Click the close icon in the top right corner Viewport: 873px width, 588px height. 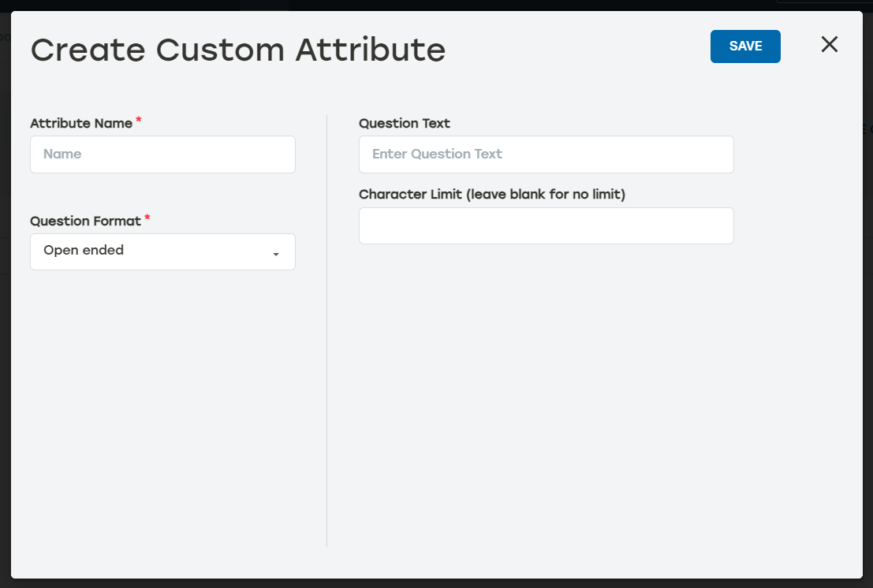(829, 45)
